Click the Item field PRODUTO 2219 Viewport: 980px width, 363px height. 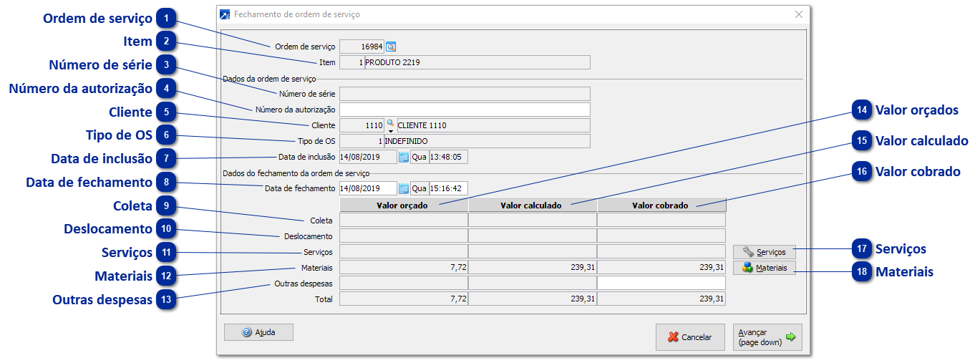[x=477, y=62]
